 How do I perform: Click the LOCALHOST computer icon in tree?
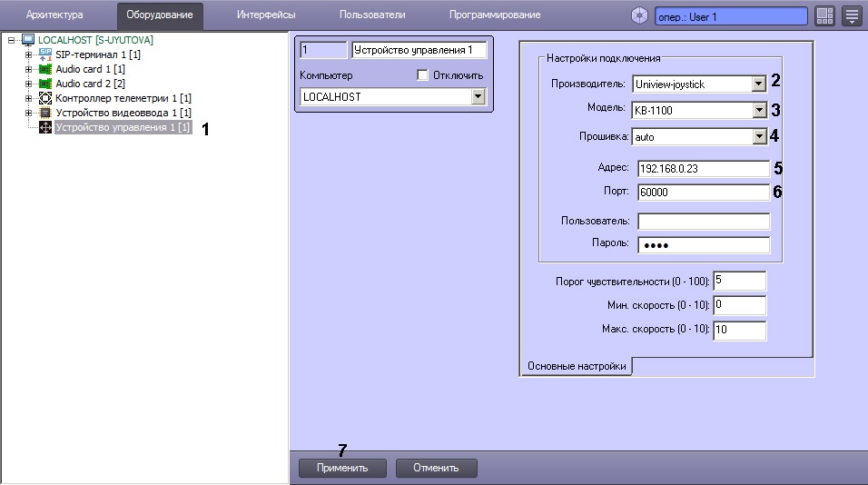[x=27, y=40]
